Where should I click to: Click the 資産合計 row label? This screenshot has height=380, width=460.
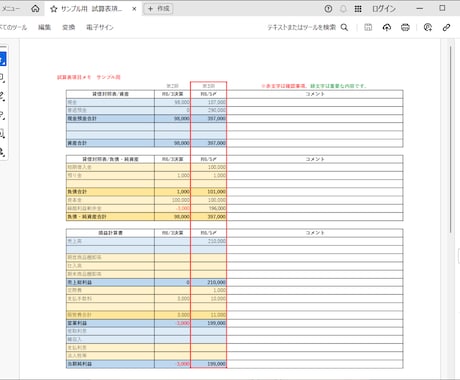coord(77,143)
